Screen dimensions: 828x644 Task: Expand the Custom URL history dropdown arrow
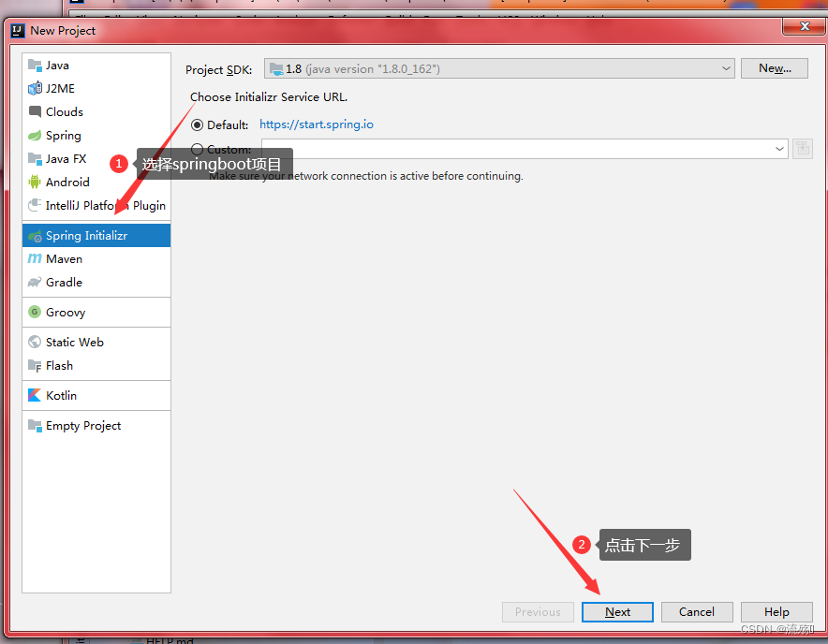779,149
